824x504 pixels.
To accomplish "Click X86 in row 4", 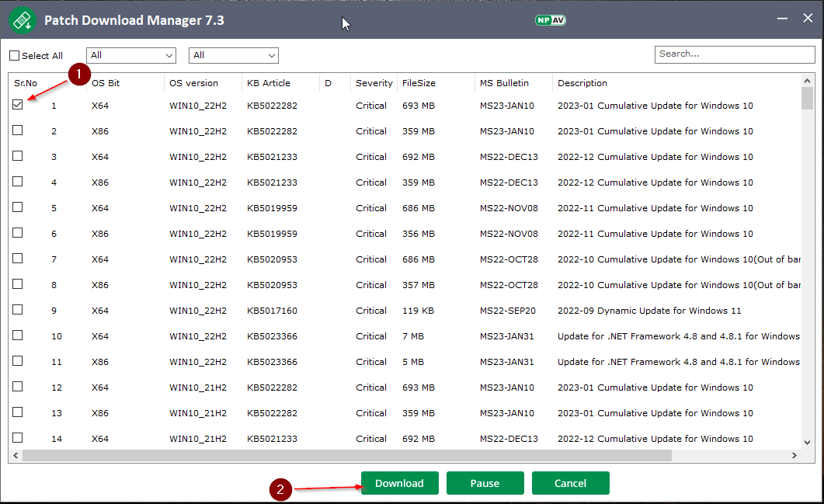I will [x=100, y=182].
